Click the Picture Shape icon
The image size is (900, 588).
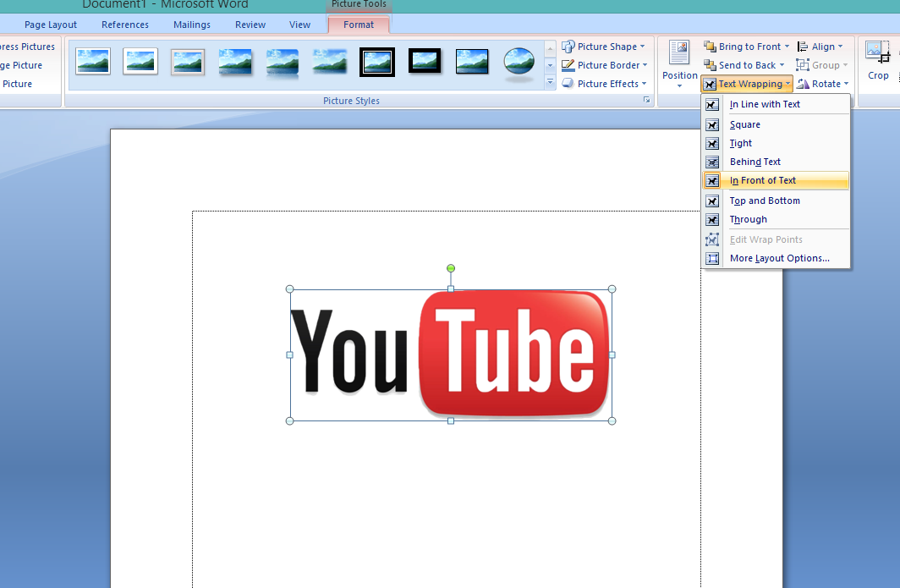coord(568,47)
